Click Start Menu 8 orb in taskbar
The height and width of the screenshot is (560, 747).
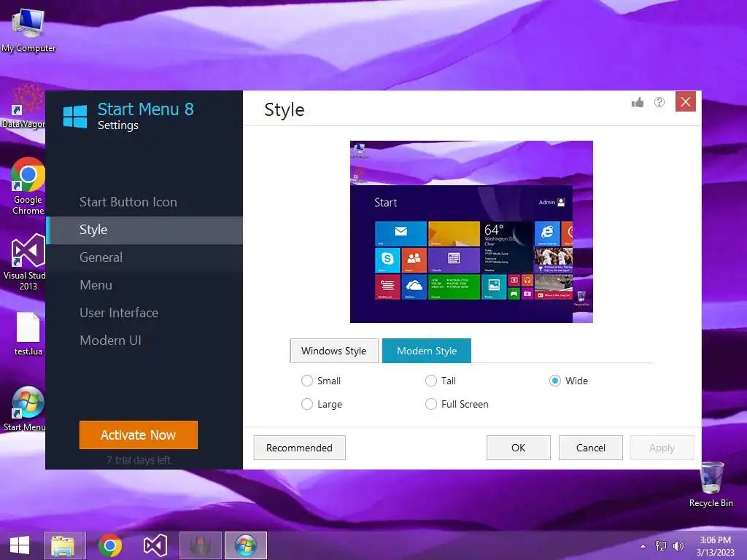point(246,545)
